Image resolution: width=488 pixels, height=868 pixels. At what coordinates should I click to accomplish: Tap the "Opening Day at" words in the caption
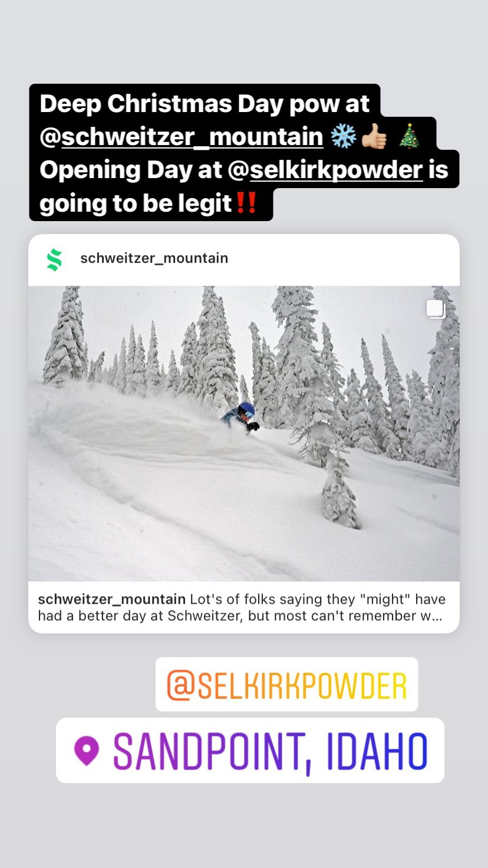(x=131, y=170)
